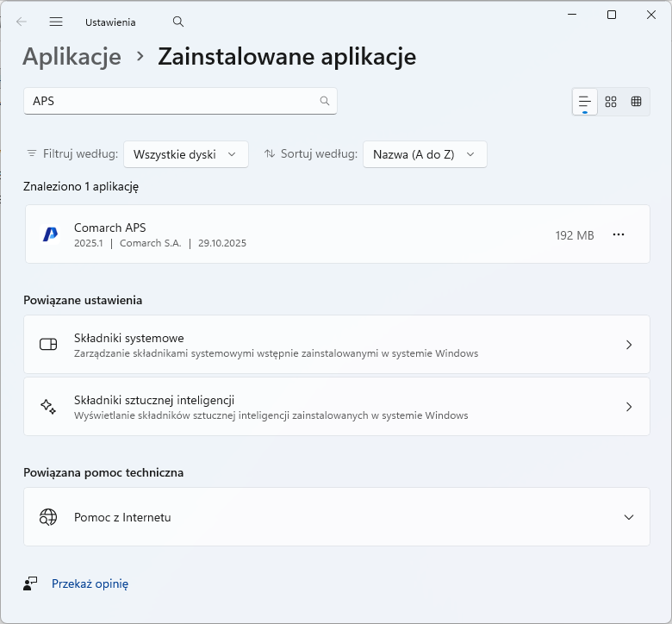Open Składniki systemowe via its chevron
This screenshot has width=672, height=624.
(629, 345)
